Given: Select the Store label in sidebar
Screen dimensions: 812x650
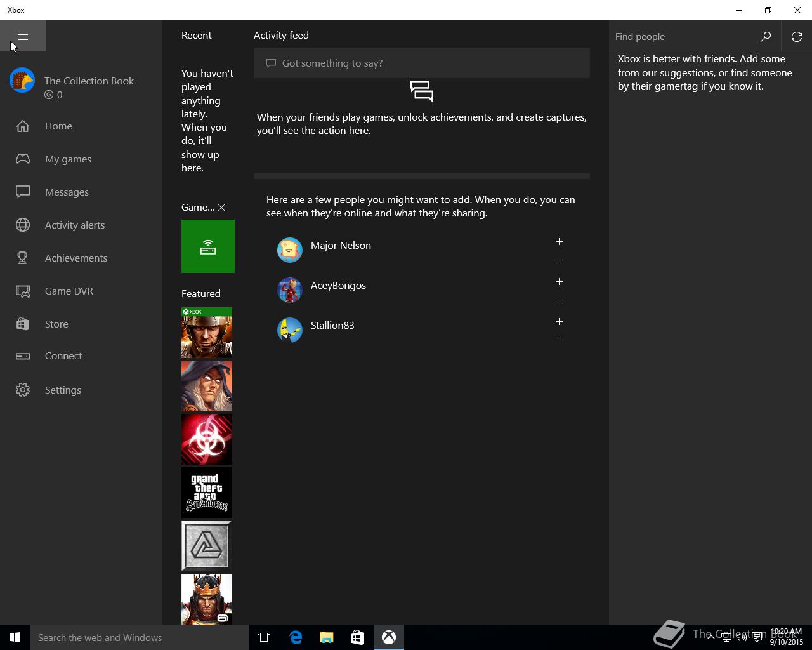Looking at the screenshot, I should (56, 324).
